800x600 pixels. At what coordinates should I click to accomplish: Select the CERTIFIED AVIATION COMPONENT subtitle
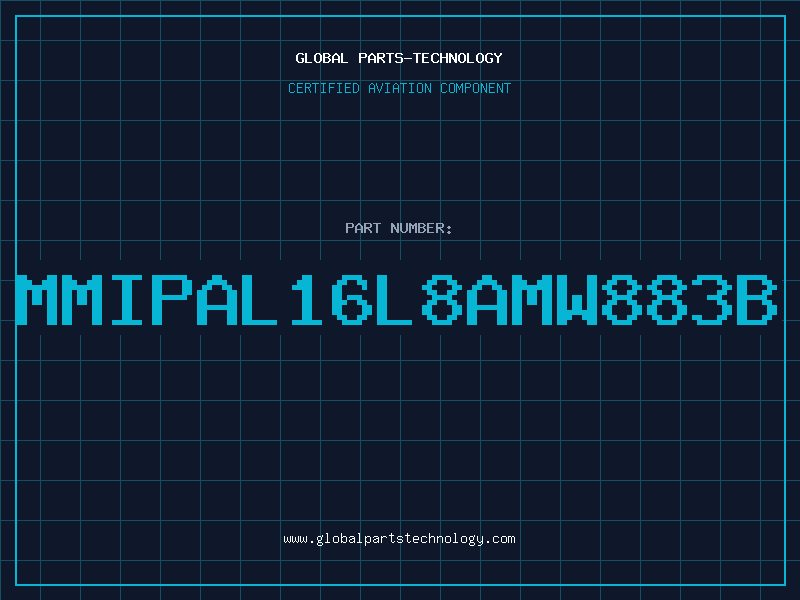click(399, 88)
